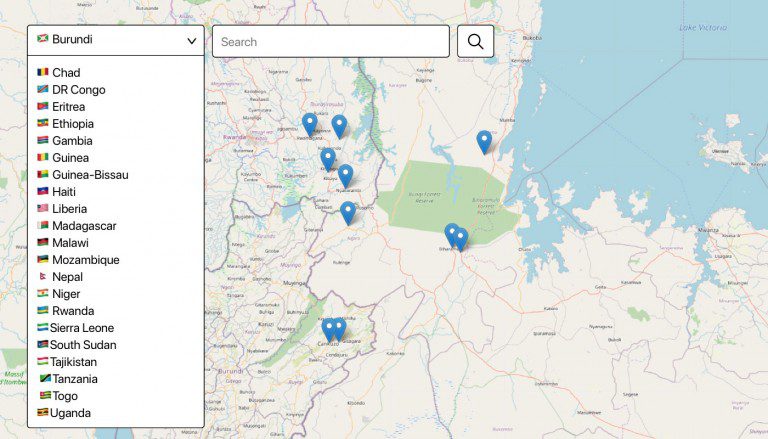Select Rwanda from the country list
The width and height of the screenshot is (768, 439).
tap(66, 311)
